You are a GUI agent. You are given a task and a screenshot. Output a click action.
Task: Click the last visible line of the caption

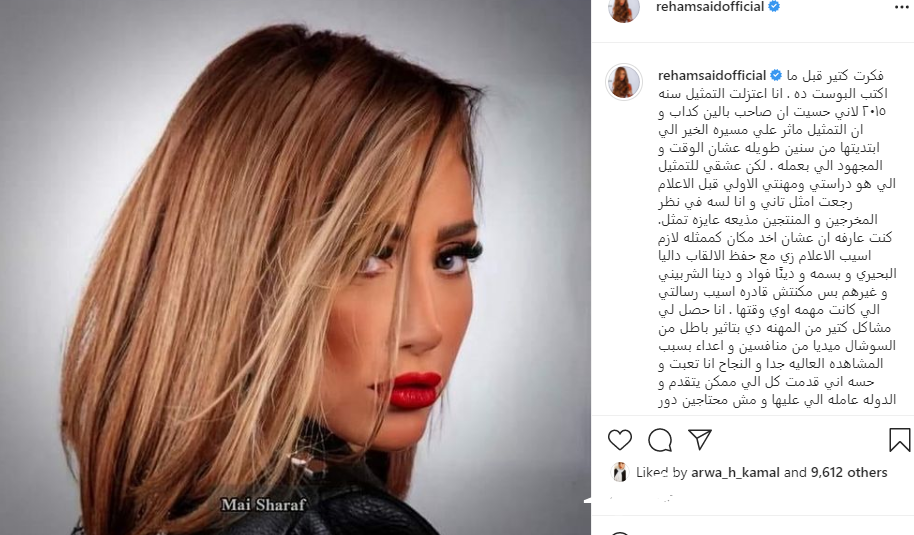point(777,400)
